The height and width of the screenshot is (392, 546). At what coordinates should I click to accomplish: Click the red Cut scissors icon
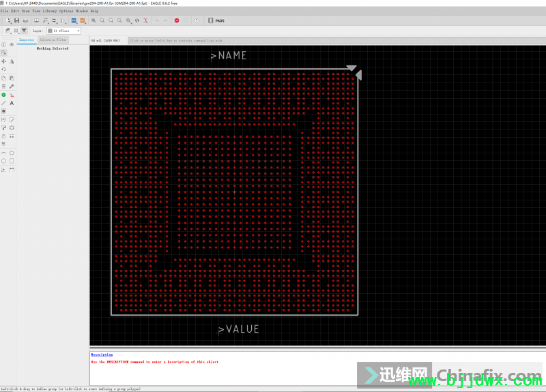145,20
